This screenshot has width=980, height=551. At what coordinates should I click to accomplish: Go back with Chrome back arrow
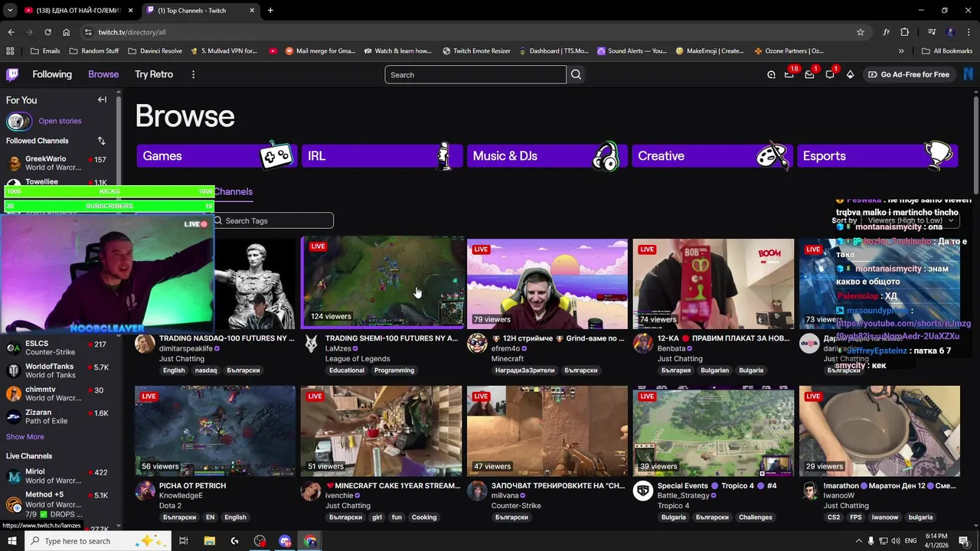tap(11, 32)
